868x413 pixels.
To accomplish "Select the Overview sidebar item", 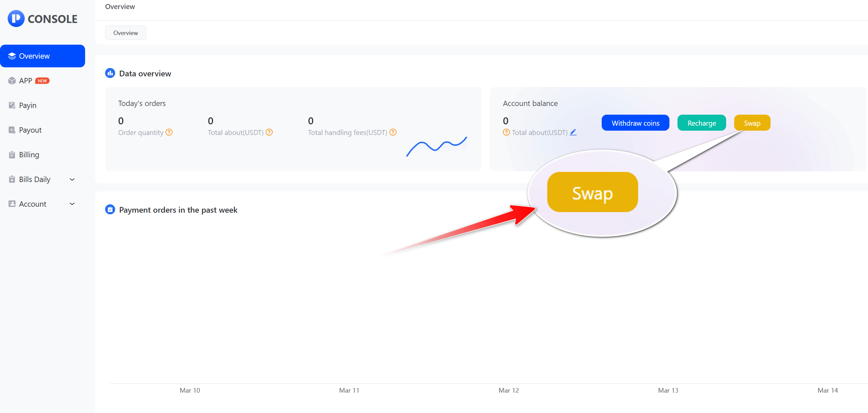I will click(x=42, y=56).
